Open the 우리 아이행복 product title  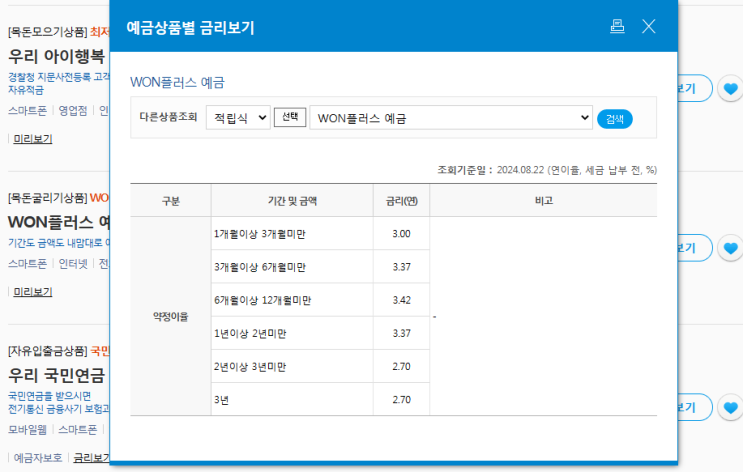pyautogui.click(x=56, y=56)
